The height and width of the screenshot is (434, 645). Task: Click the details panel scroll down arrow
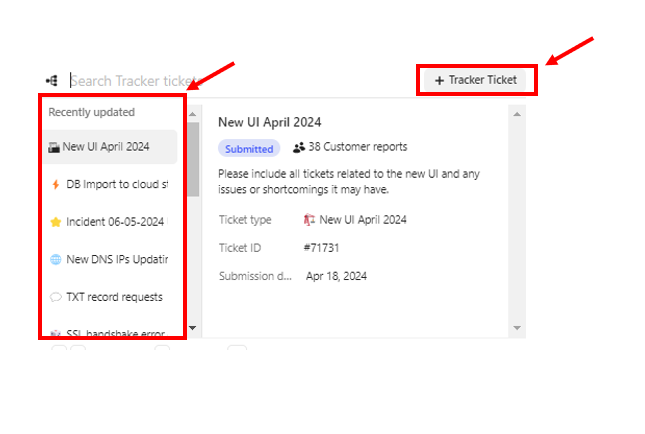coord(517,327)
